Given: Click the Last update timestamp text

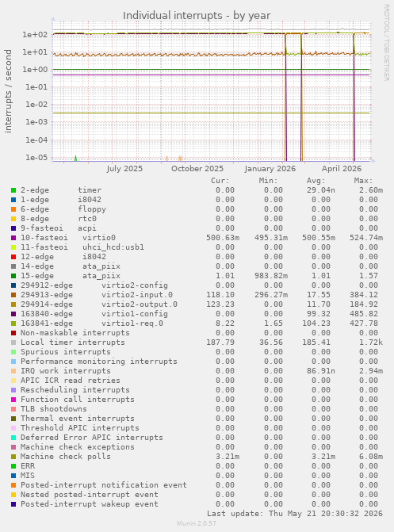Looking at the screenshot, I should (295, 513).
